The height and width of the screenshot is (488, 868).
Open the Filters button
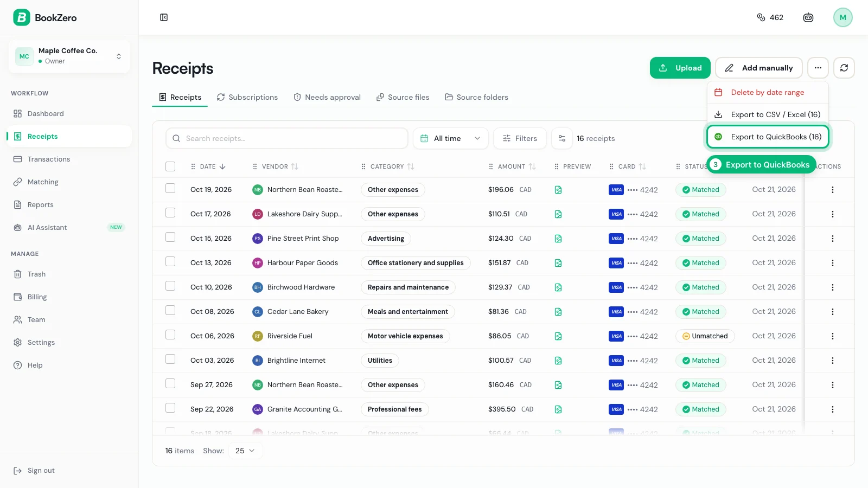point(520,138)
